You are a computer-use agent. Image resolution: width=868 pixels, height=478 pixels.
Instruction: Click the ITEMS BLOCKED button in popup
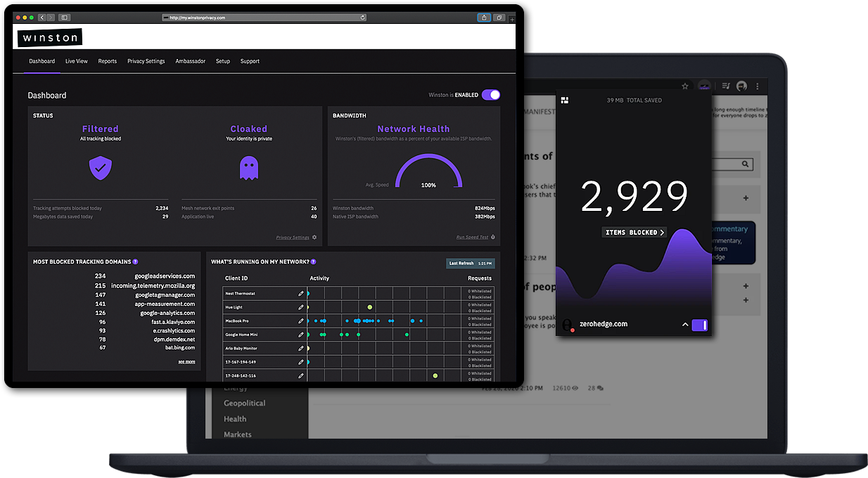634,232
